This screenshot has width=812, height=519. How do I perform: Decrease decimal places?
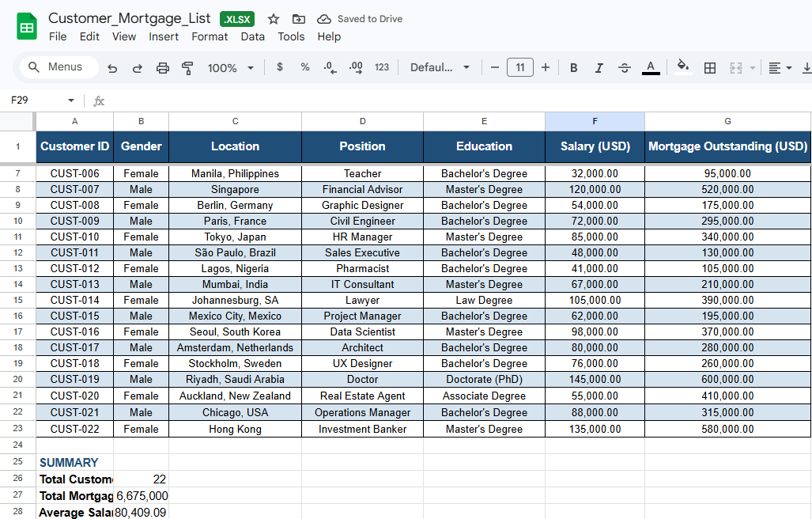point(330,67)
